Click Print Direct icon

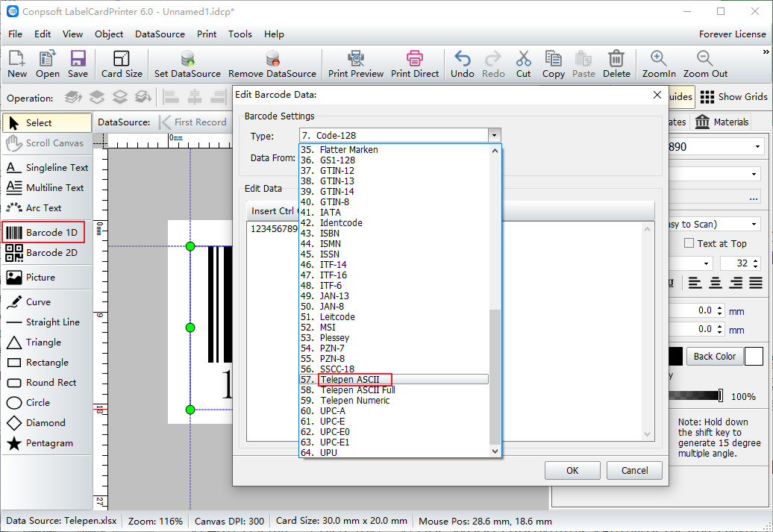[415, 64]
